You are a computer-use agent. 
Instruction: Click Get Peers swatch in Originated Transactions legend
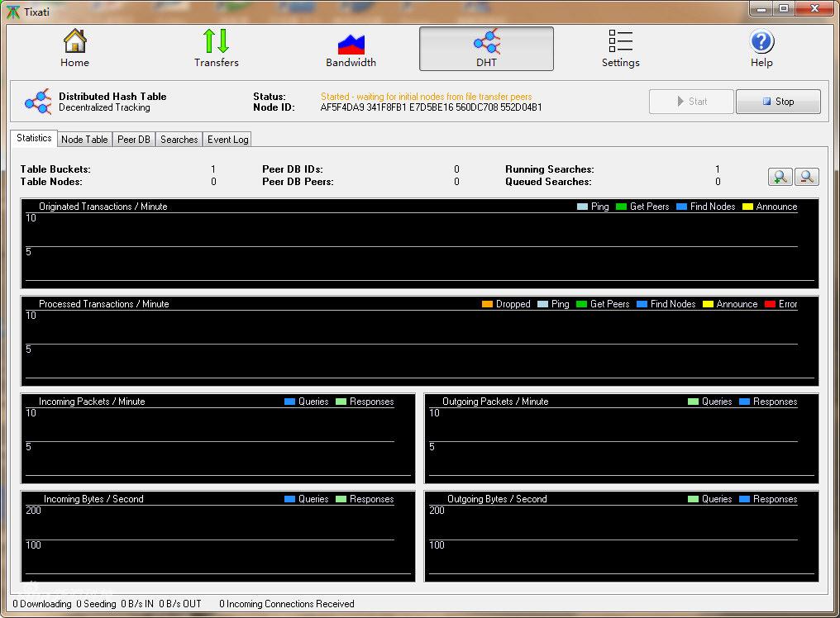tap(622, 207)
